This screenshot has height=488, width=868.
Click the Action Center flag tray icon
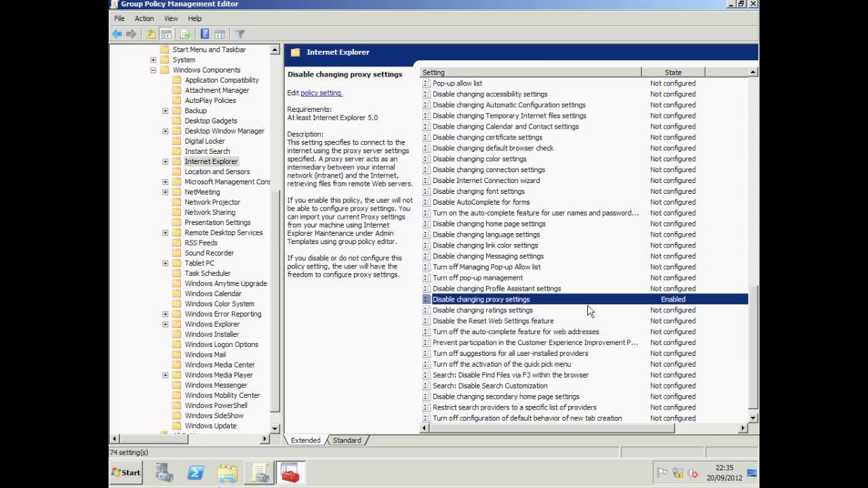pos(662,473)
